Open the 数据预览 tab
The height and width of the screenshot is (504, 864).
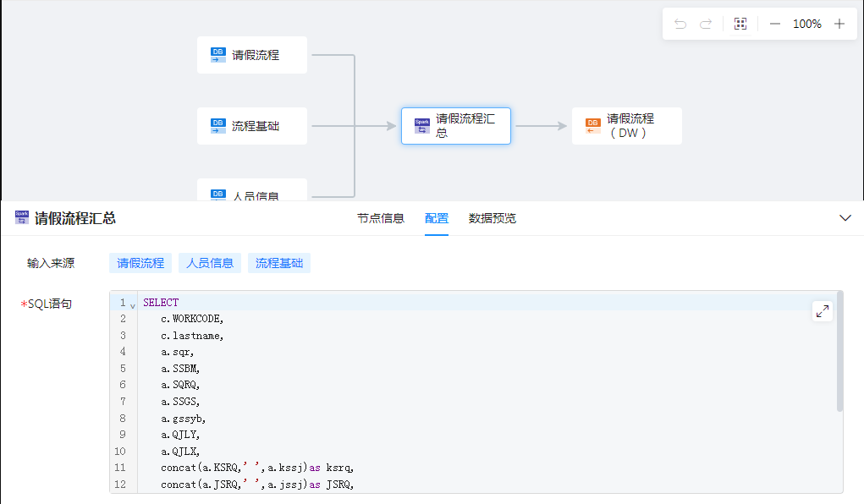pyautogui.click(x=493, y=218)
